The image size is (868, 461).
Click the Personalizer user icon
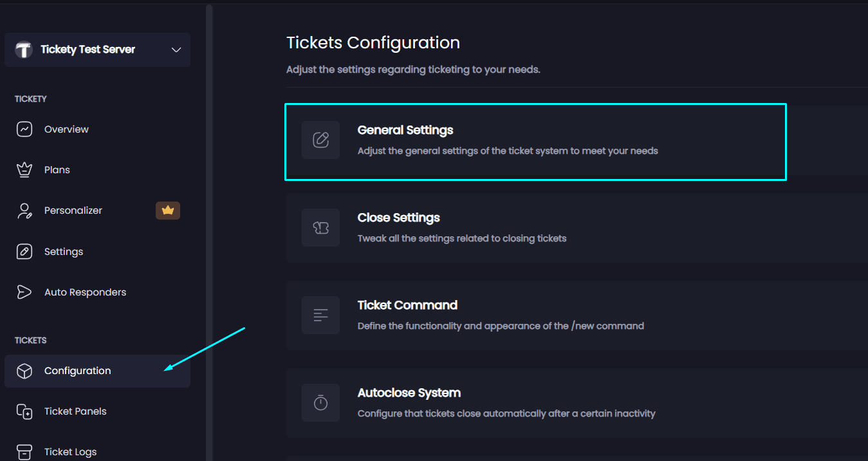pyautogui.click(x=24, y=210)
